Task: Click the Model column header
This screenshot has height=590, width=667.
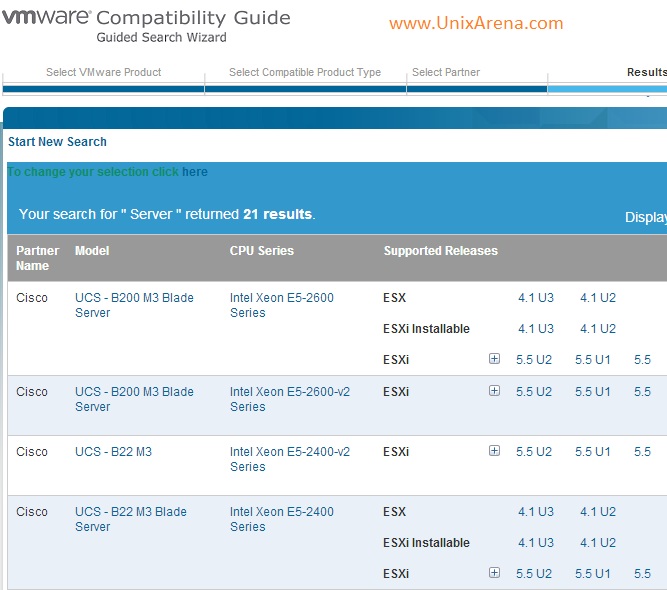Action: (92, 251)
